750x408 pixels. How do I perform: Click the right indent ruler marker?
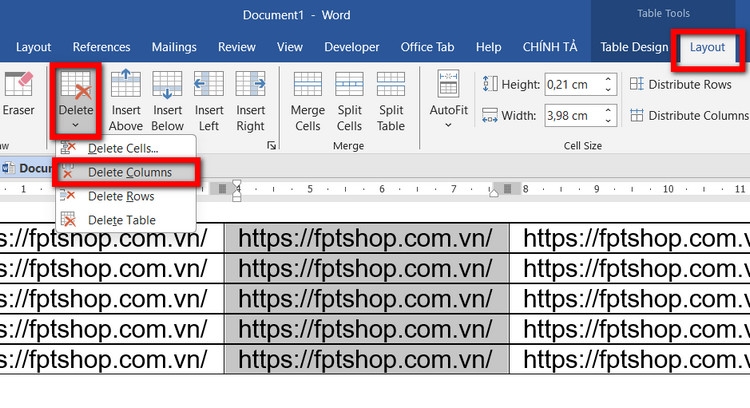point(494,193)
